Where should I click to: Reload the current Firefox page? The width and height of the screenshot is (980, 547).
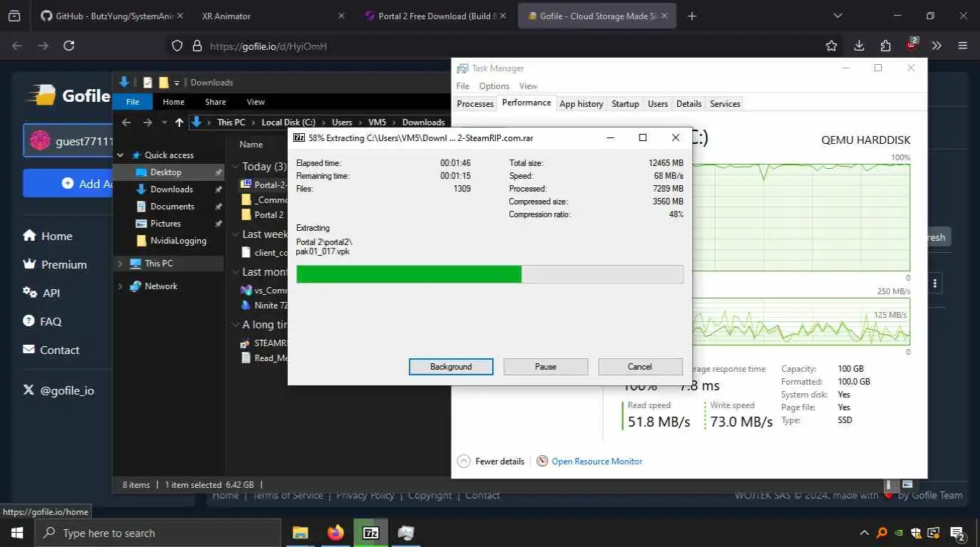click(69, 46)
